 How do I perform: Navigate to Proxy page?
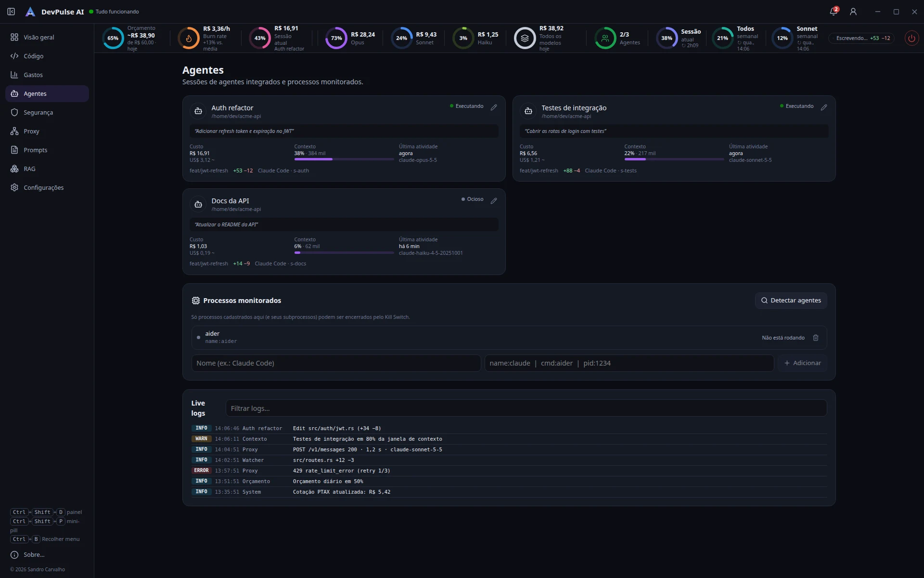pyautogui.click(x=47, y=131)
